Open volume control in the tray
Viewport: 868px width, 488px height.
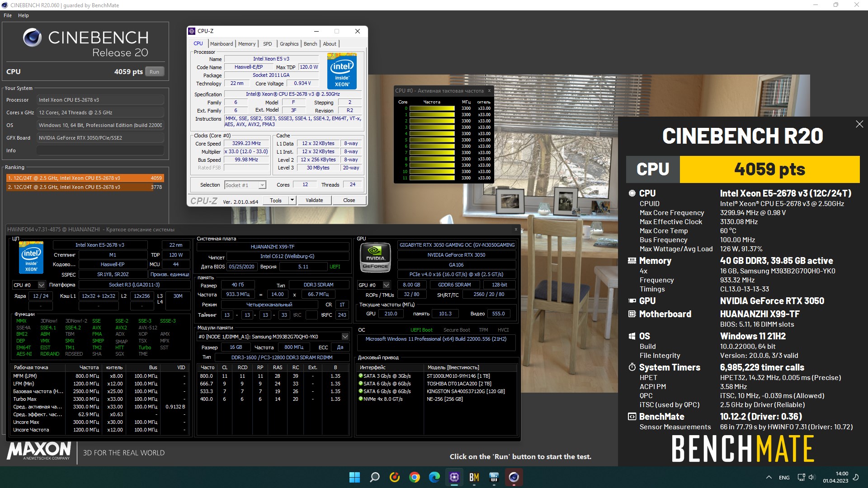coord(811,477)
